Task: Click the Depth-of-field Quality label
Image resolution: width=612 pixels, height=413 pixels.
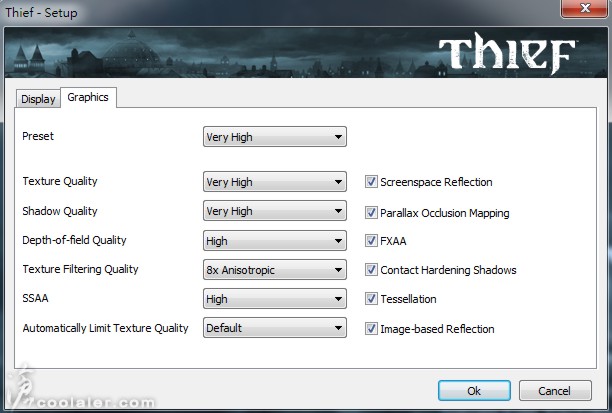Action: 74,240
